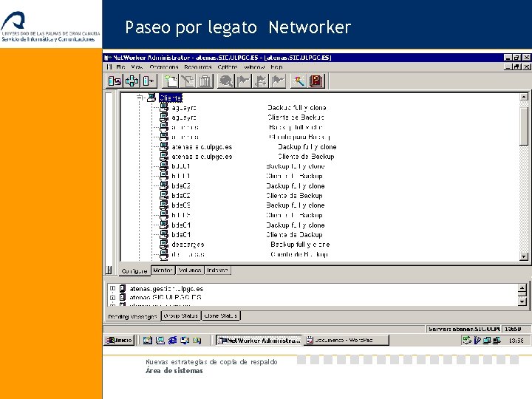Switch to the Indexes tab
Viewport: 532px width, 399px height.
coord(217,270)
